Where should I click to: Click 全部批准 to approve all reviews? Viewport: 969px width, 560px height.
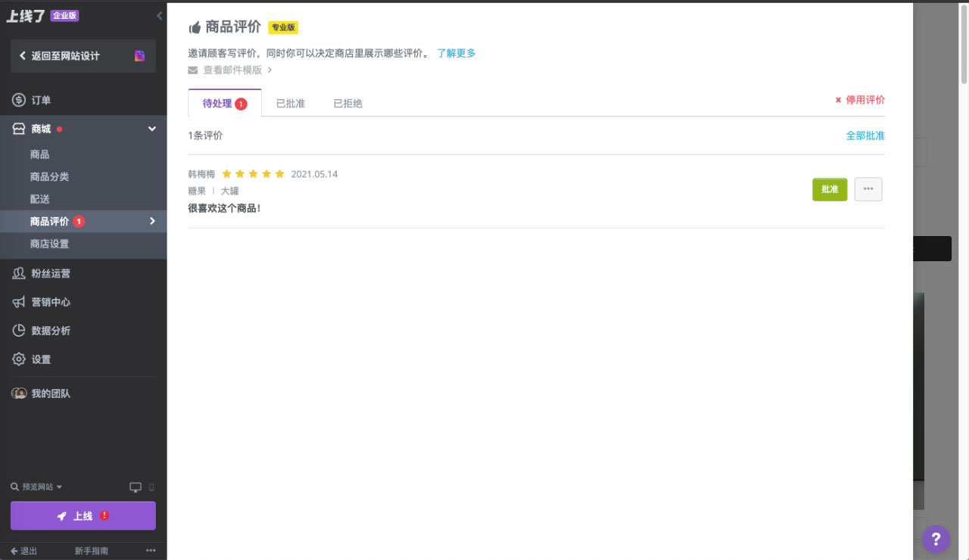866,135
